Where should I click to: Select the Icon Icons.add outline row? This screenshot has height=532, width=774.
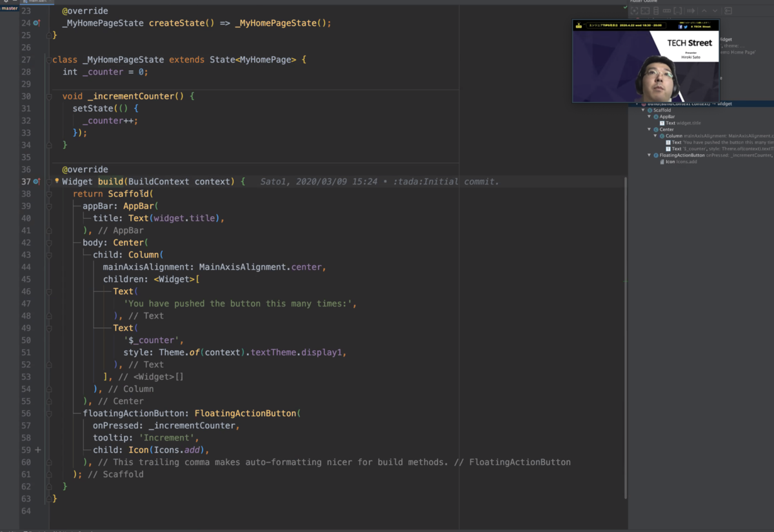[x=701, y=162]
